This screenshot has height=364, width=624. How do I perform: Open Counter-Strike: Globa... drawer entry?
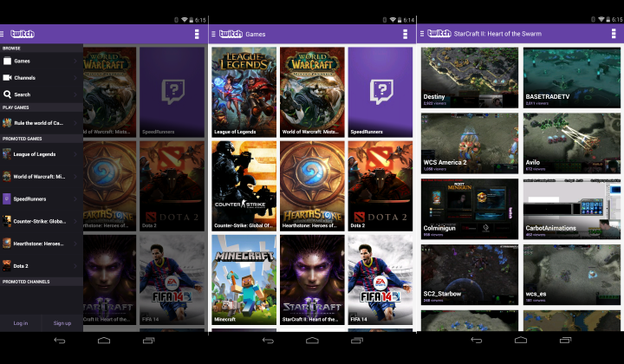click(42, 221)
